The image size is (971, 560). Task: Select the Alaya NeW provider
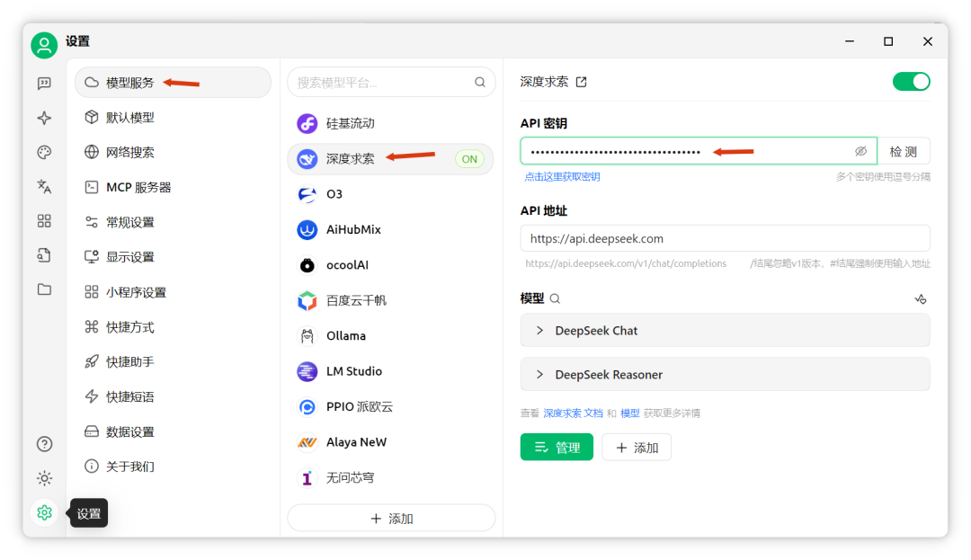(x=391, y=442)
